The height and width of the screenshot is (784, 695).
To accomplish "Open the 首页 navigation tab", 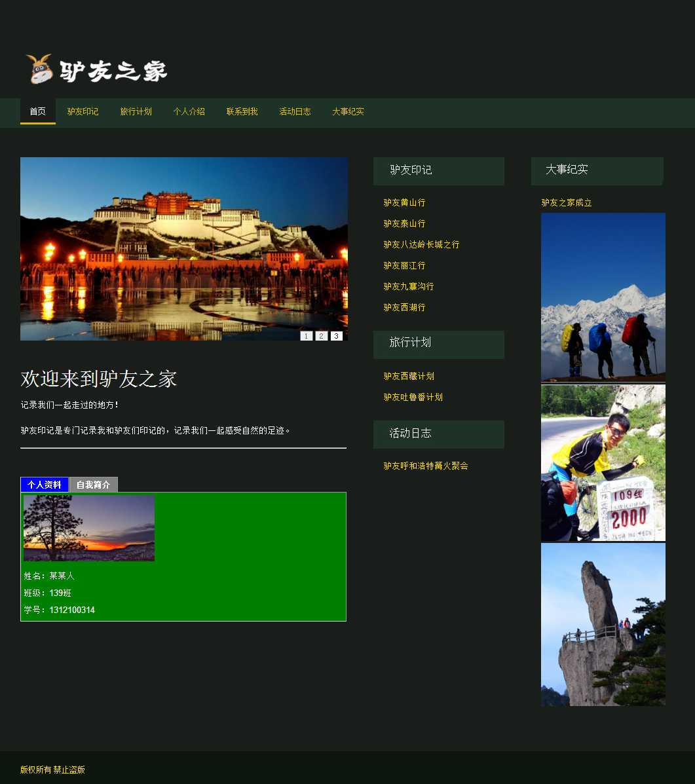I will click(x=38, y=111).
